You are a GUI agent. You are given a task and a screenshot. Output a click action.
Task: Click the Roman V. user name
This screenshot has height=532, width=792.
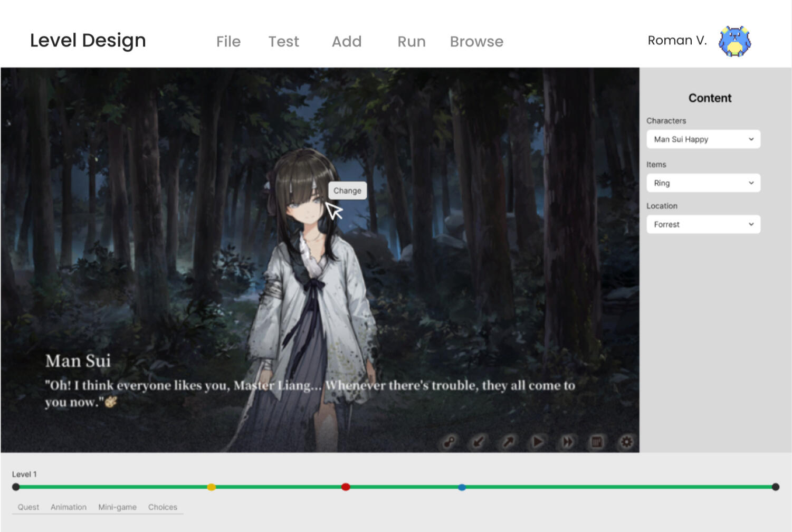[x=678, y=40]
